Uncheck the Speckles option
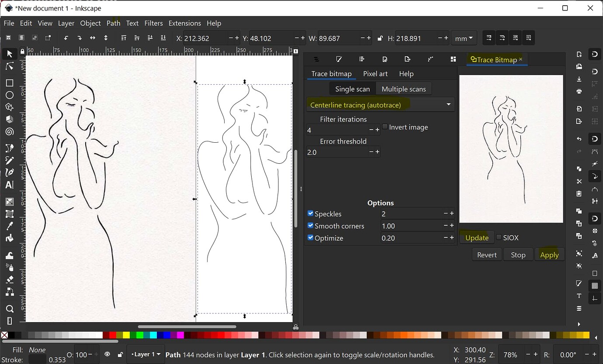This screenshot has width=603, height=364. coord(310,213)
